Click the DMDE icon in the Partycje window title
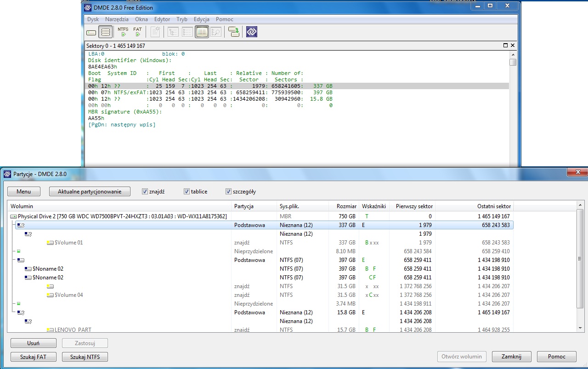The image size is (588, 369). point(7,174)
